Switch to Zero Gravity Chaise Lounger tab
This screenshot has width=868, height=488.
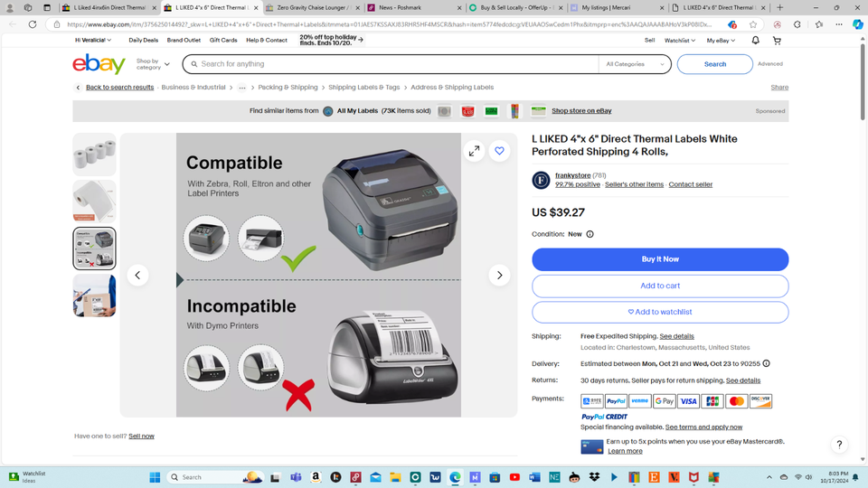tap(313, 8)
